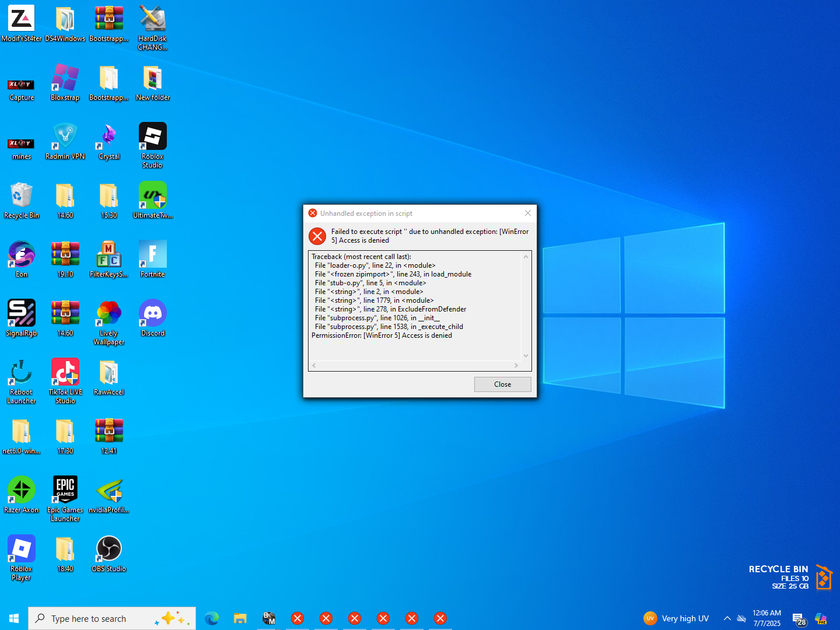Open File Explorer from taskbar
Viewport: 840px width, 630px height.
coord(240,618)
